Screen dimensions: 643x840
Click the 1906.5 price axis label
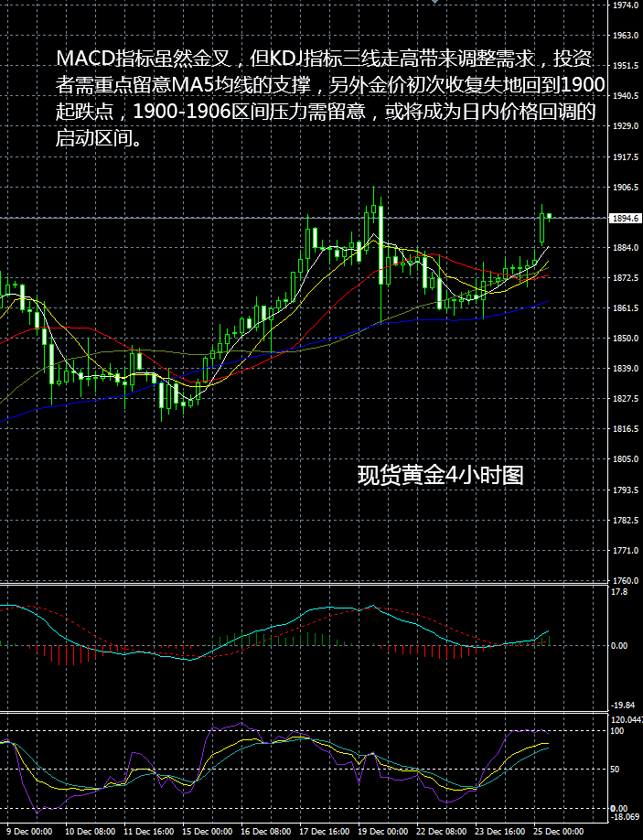pyautogui.click(x=625, y=188)
